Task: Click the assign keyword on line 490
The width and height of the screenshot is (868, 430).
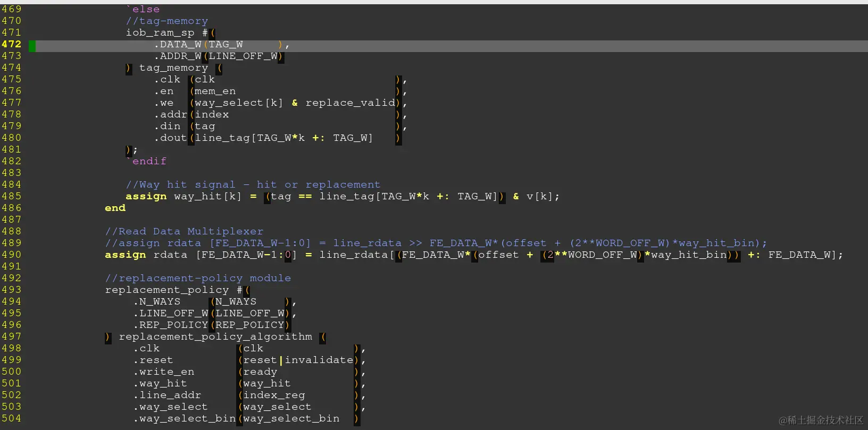Action: tap(126, 255)
